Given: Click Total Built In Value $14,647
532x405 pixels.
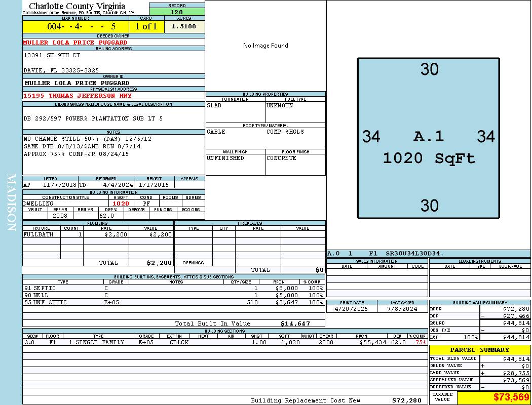Looking at the screenshot, I should coord(295,323).
